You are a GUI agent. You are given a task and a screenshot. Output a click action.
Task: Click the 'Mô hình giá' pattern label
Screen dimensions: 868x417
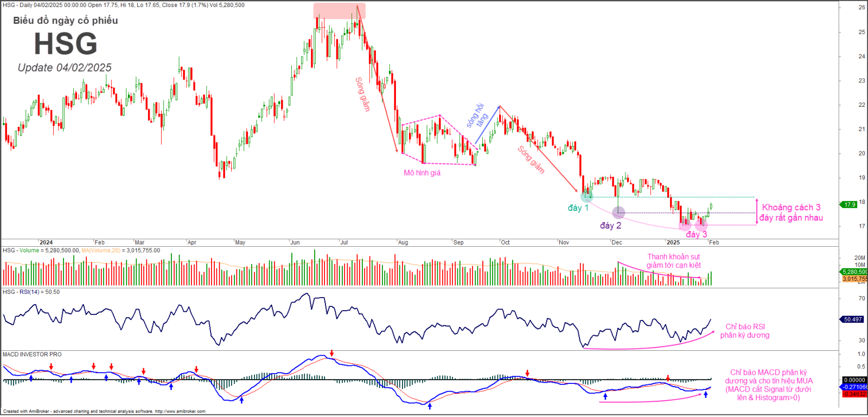click(422, 172)
